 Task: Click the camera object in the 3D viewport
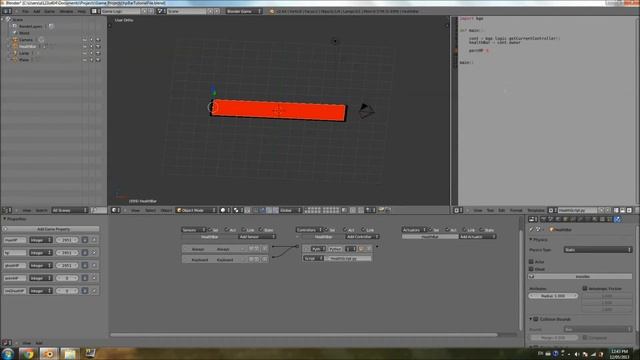click(x=366, y=111)
